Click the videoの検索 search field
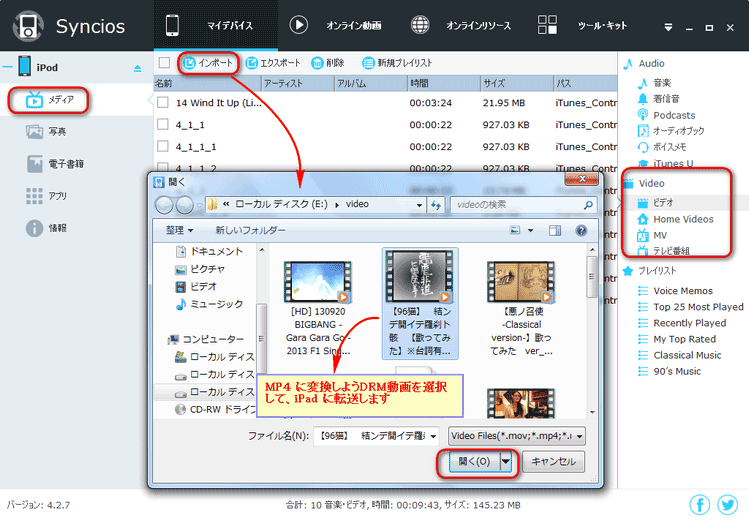749x521 pixels. (x=524, y=205)
